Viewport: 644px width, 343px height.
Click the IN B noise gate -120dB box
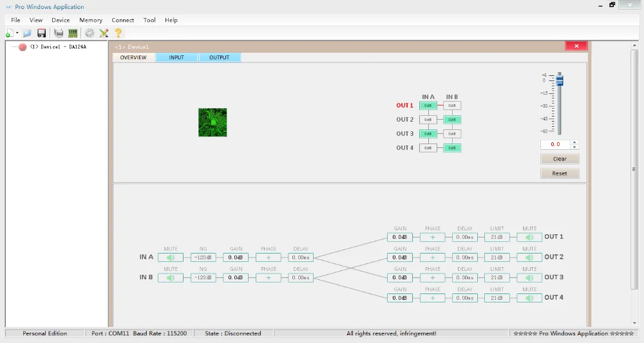pos(204,278)
